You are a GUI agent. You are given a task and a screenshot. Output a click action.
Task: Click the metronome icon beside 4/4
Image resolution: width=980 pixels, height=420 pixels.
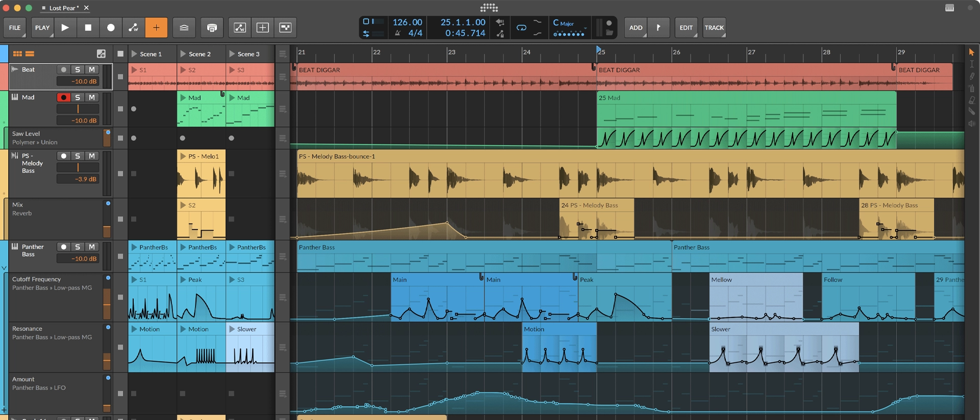tap(398, 33)
